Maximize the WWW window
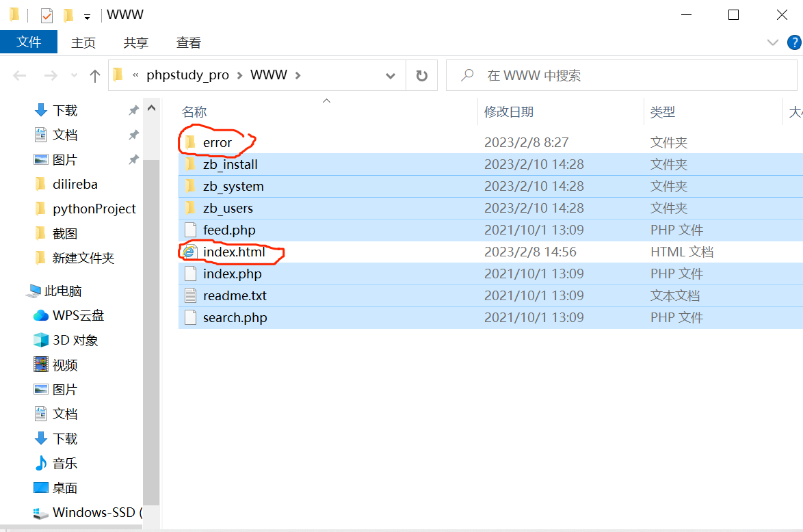 click(733, 15)
